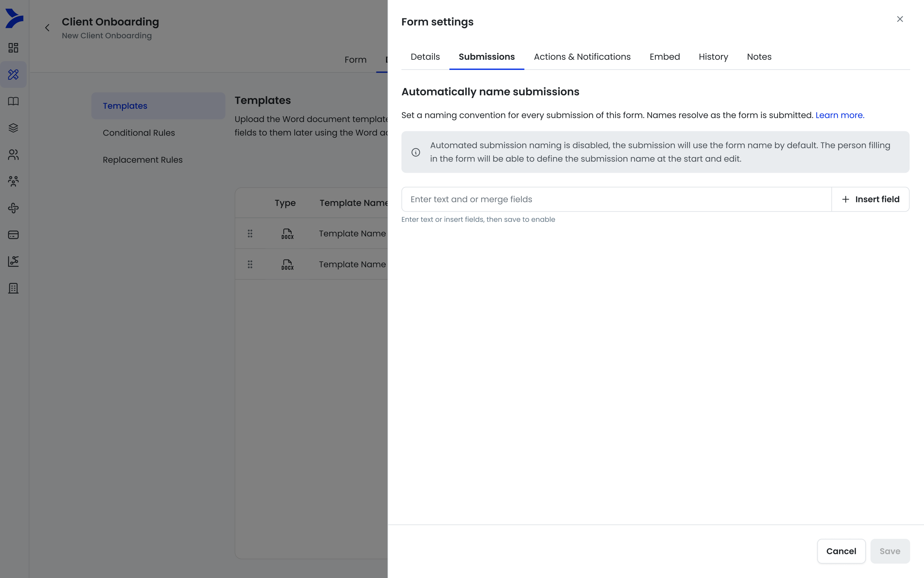Select the Submissions tab
Viewport: 924px width, 578px height.
pyautogui.click(x=486, y=57)
